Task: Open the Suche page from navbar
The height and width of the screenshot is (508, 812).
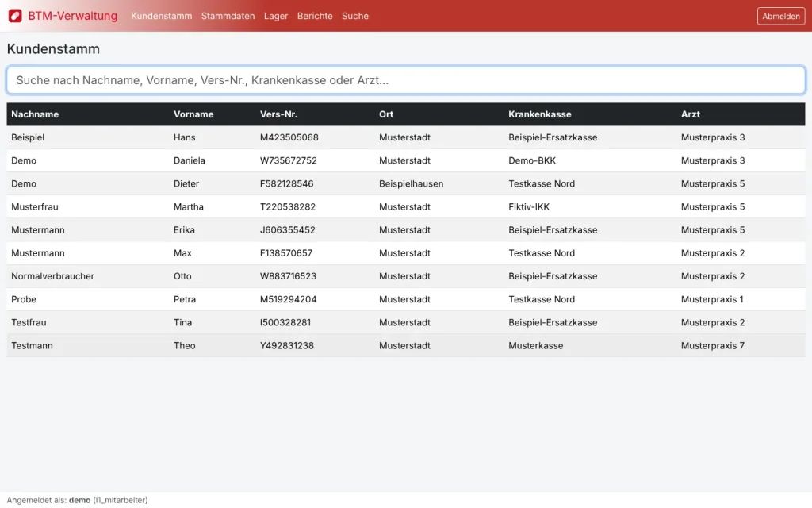Action: tap(355, 16)
